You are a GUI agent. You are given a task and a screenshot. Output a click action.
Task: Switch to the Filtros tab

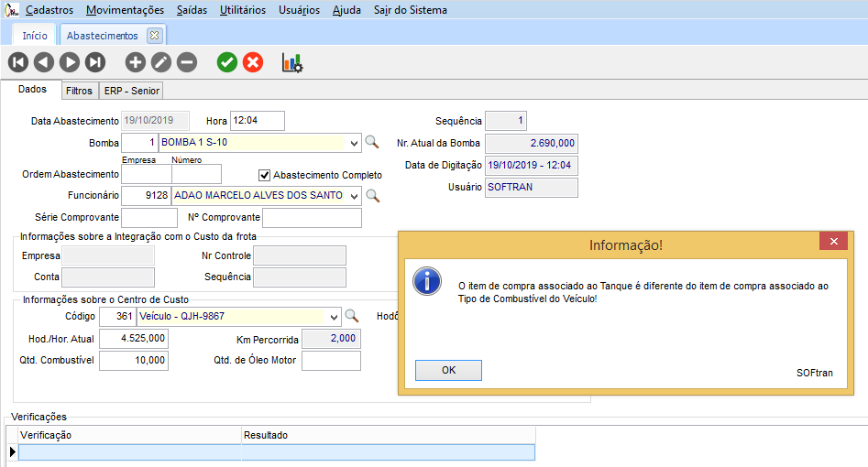point(79,91)
